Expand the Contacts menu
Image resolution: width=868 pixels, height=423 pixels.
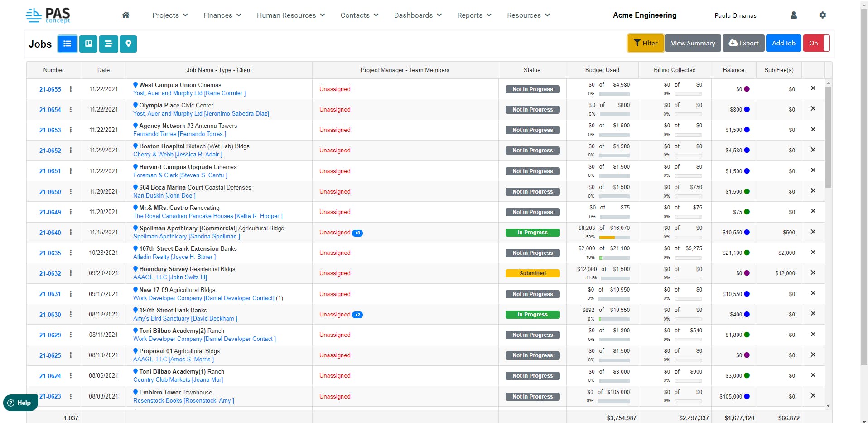tap(359, 15)
